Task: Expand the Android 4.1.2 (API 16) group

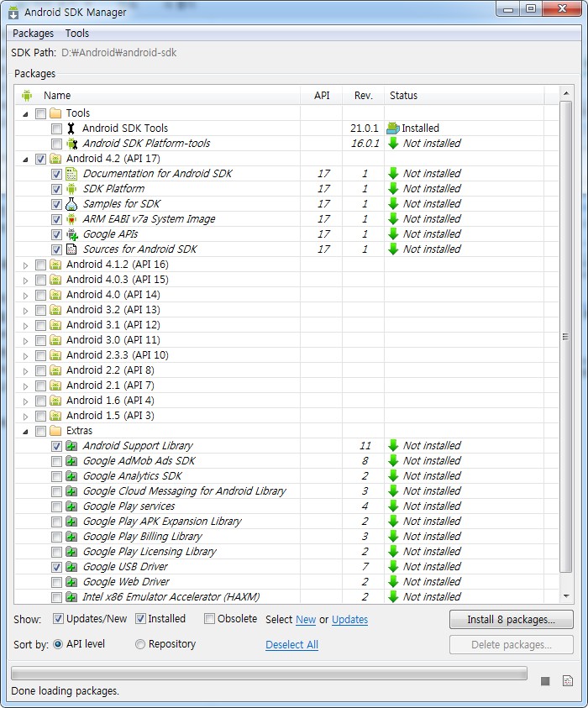Action: tap(26, 265)
